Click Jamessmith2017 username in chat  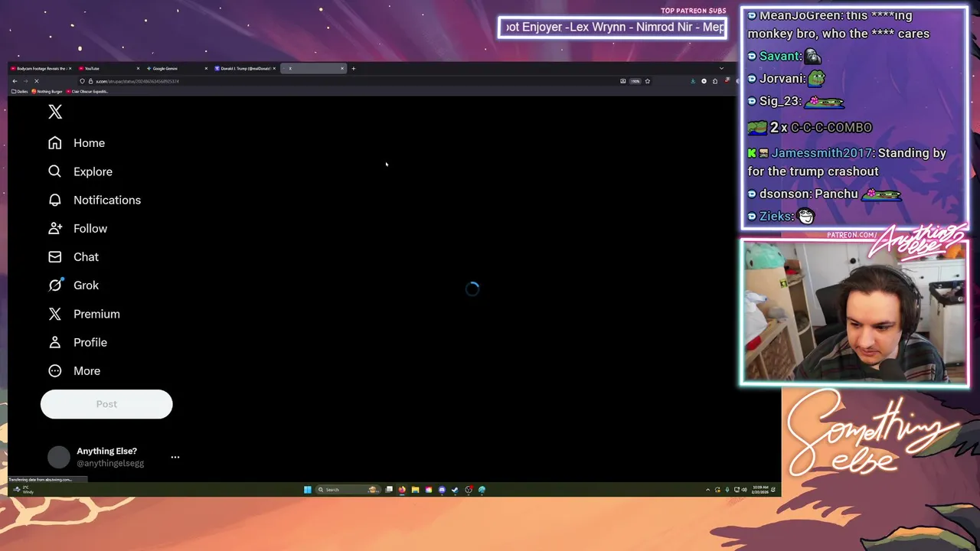pyautogui.click(x=821, y=153)
